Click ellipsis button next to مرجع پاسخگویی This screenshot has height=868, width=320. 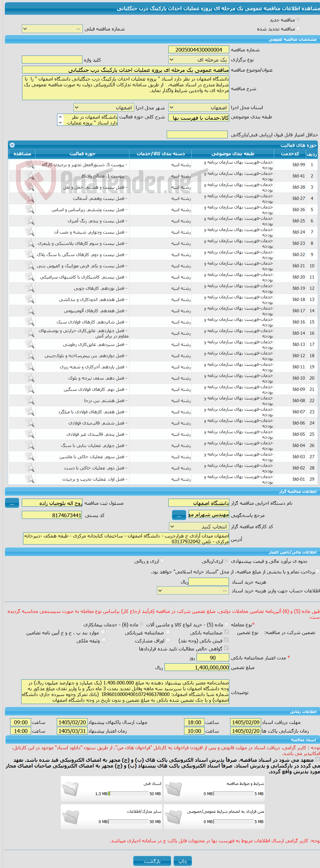pyautogui.click(x=179, y=515)
